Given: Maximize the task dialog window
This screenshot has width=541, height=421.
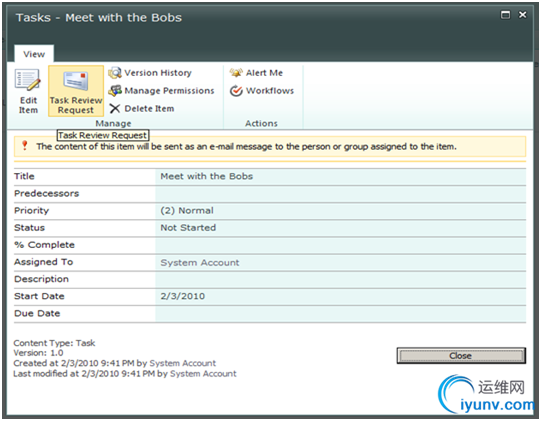Looking at the screenshot, I should click(x=505, y=15).
